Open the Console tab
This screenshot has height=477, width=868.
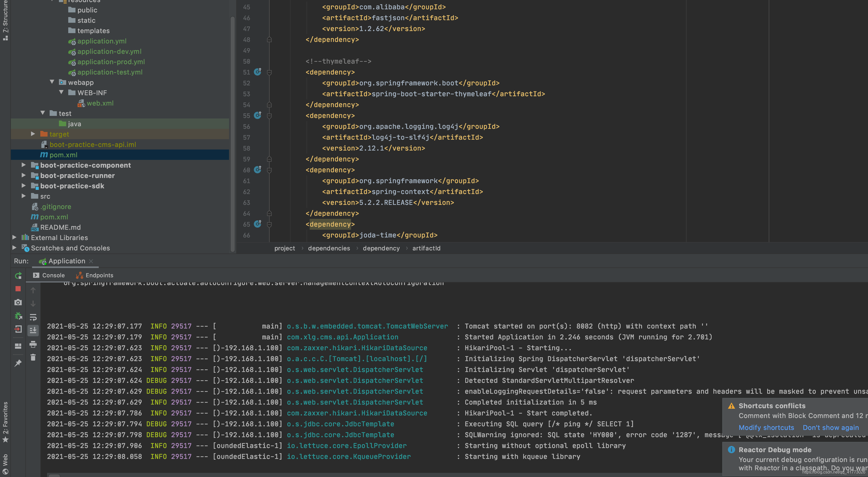point(49,275)
